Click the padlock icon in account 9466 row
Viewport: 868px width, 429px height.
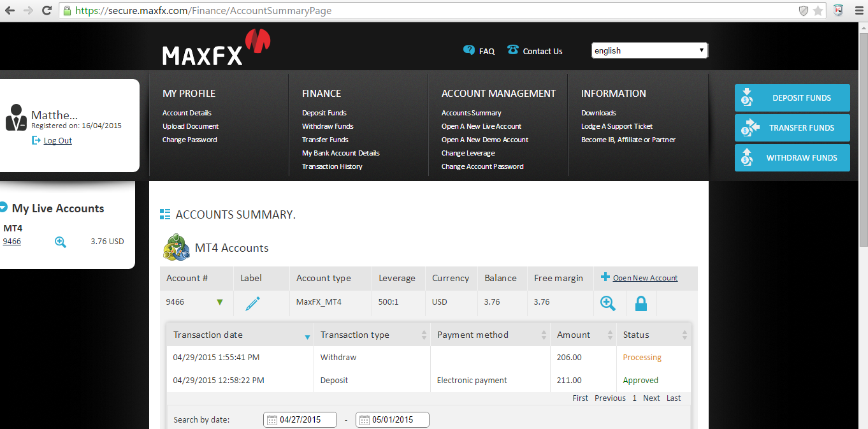pos(641,303)
